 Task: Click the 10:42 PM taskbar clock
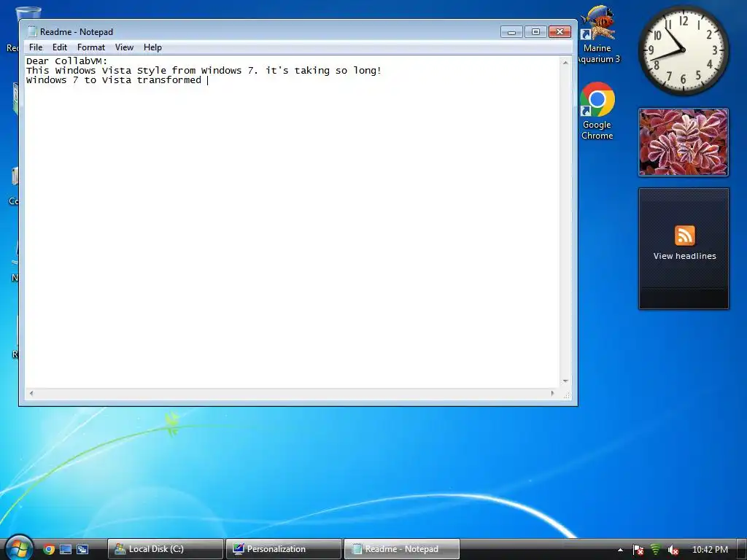click(710, 550)
